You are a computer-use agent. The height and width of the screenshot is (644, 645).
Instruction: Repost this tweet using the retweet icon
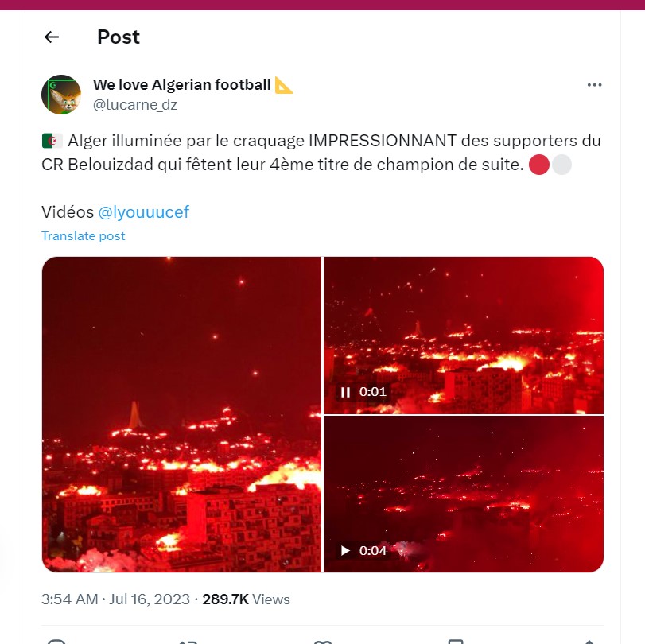(x=188, y=640)
